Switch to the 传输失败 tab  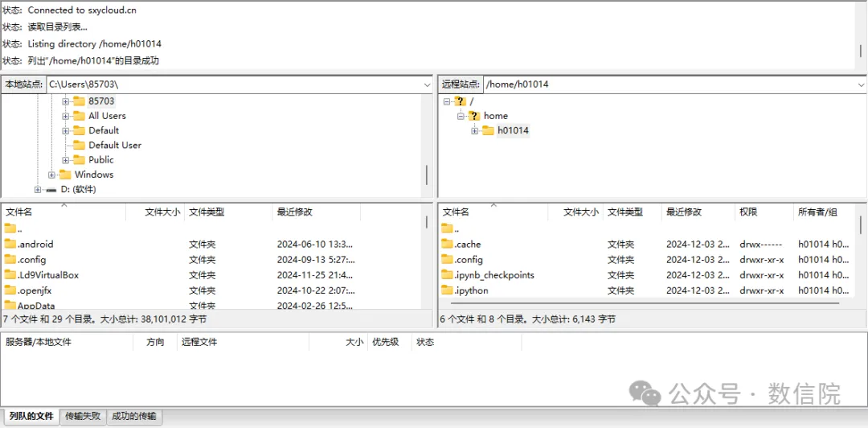(x=83, y=416)
